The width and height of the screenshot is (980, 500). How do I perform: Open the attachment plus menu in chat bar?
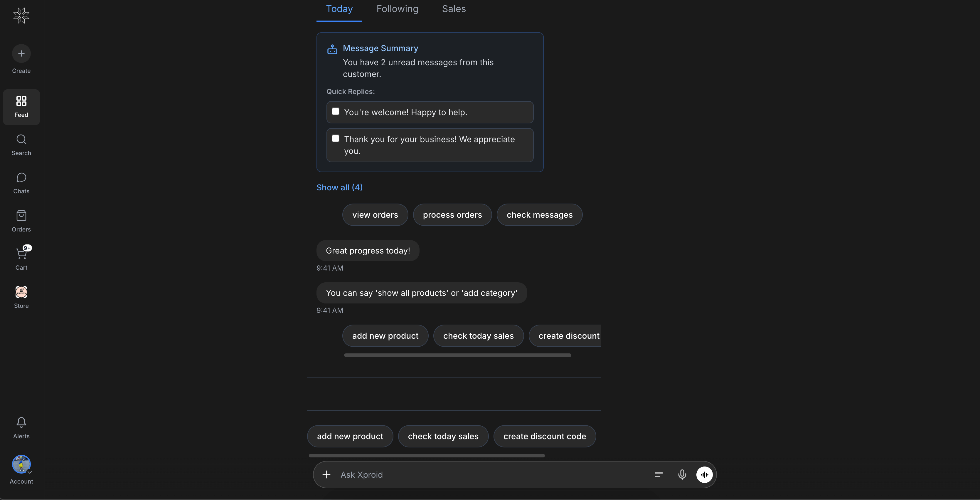point(326,474)
